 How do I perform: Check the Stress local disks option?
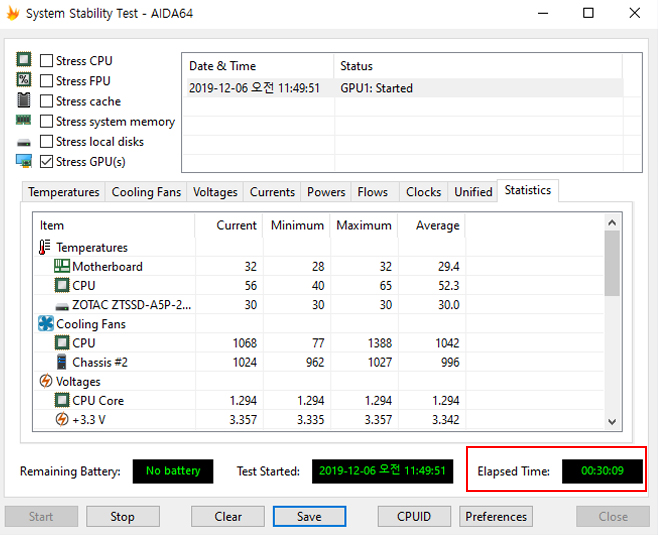[46, 141]
